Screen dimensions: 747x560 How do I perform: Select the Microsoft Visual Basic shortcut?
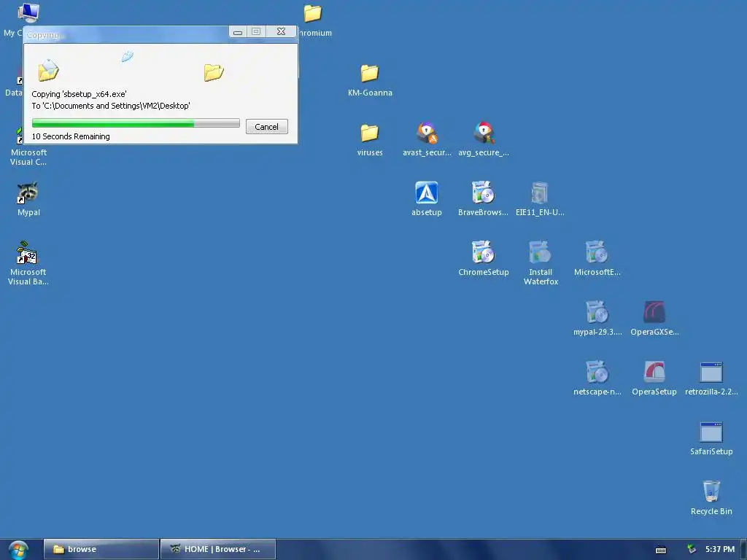[28, 263]
